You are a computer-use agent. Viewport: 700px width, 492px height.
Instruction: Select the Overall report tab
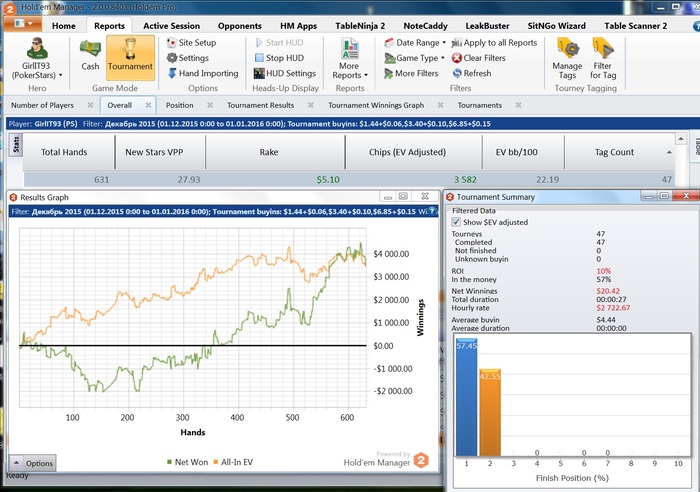pyautogui.click(x=119, y=105)
